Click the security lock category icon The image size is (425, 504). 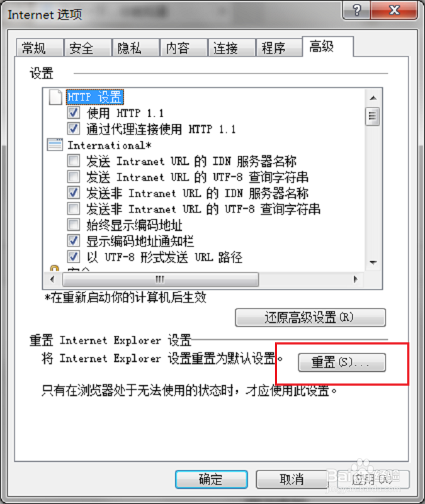coord(55,268)
